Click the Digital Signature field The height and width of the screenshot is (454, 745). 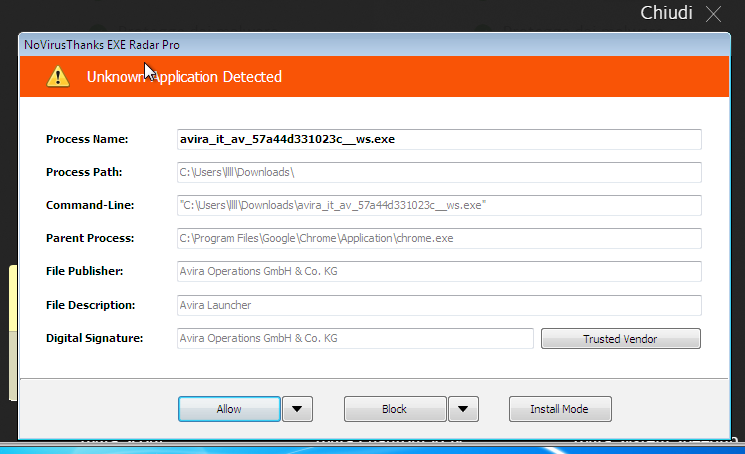tap(355, 338)
